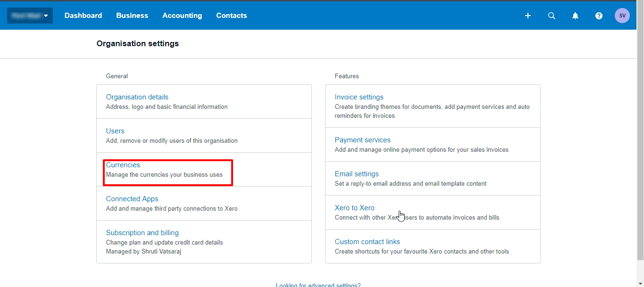Expand the organisation name dropdown
This screenshot has width=644, height=287.
30,16
